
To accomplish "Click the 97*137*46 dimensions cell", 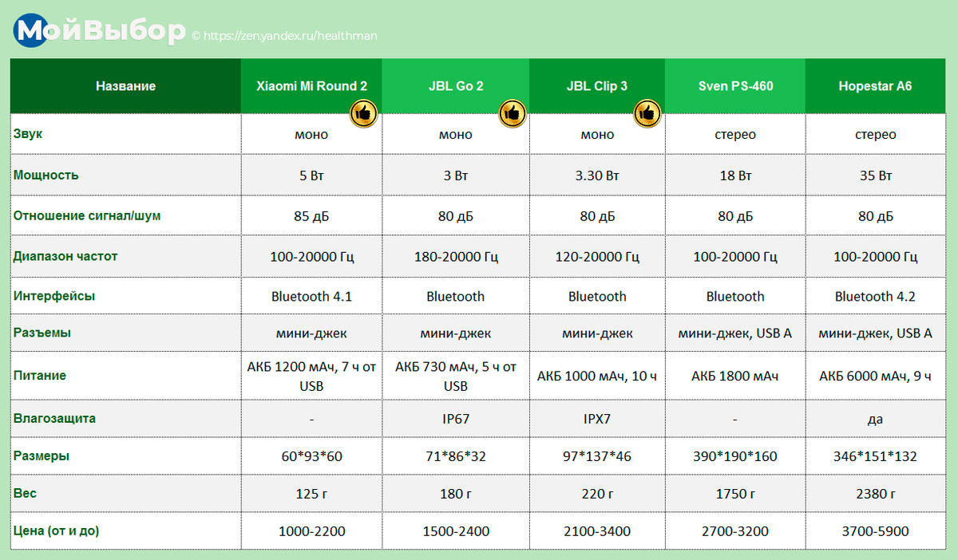I will [597, 457].
